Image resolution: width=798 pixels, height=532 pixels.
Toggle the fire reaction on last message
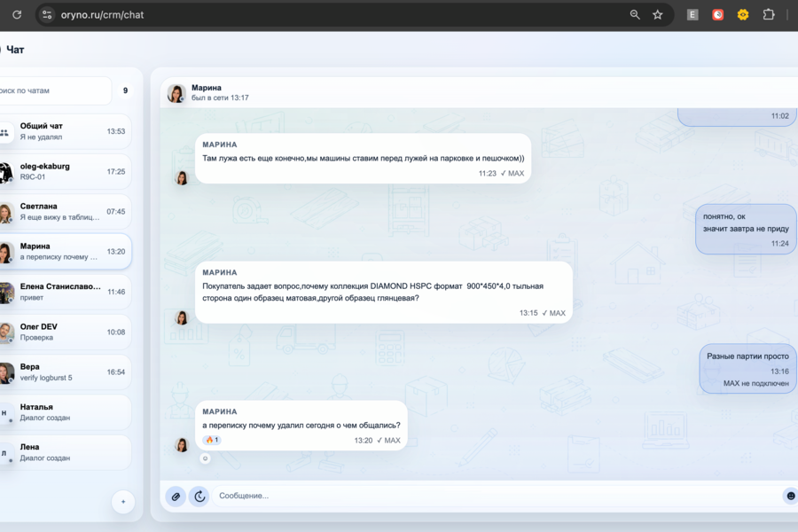(x=212, y=440)
